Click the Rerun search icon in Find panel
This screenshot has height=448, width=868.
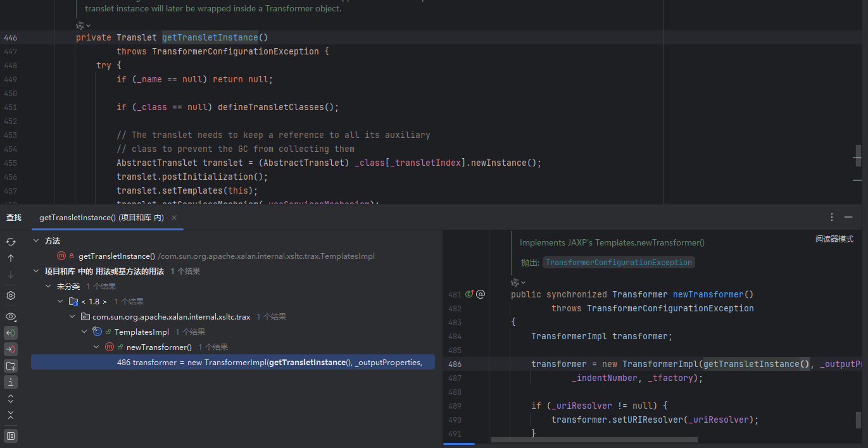tap(11, 242)
